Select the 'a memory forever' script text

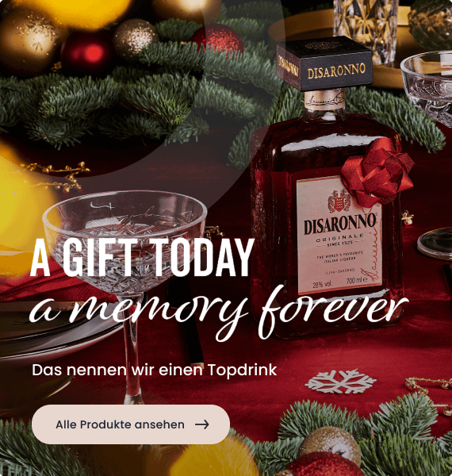pos(218,312)
